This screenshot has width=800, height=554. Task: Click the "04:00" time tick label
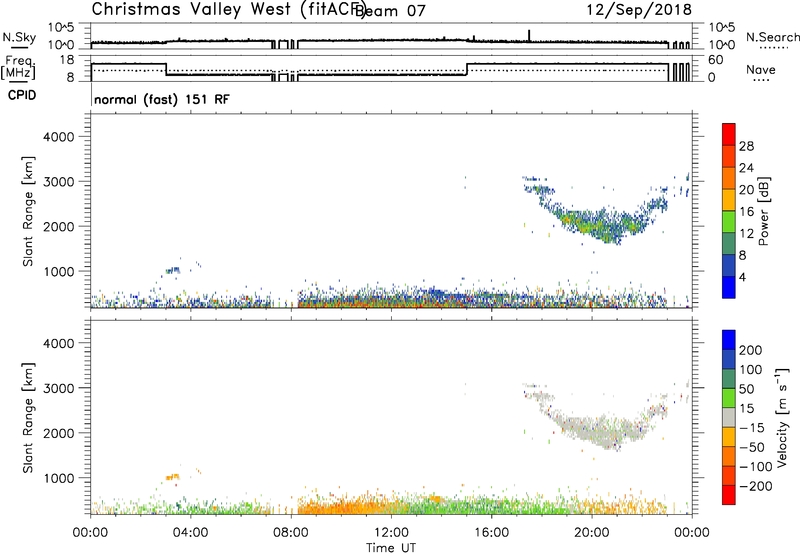(x=190, y=533)
